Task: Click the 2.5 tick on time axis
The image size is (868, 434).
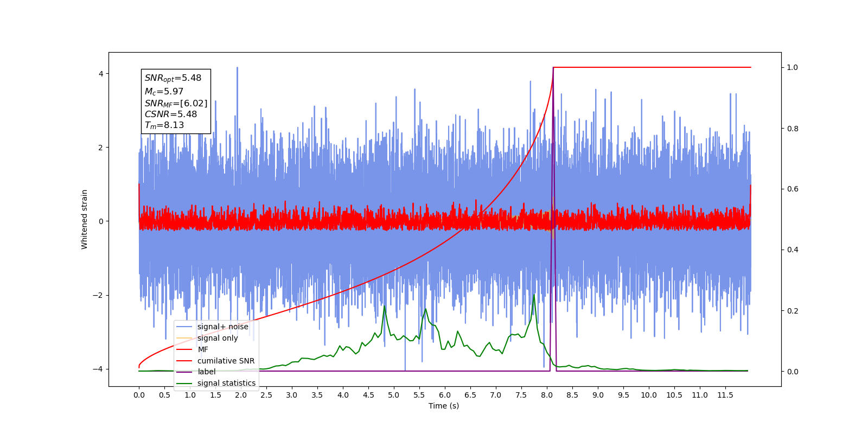Action: [266, 395]
